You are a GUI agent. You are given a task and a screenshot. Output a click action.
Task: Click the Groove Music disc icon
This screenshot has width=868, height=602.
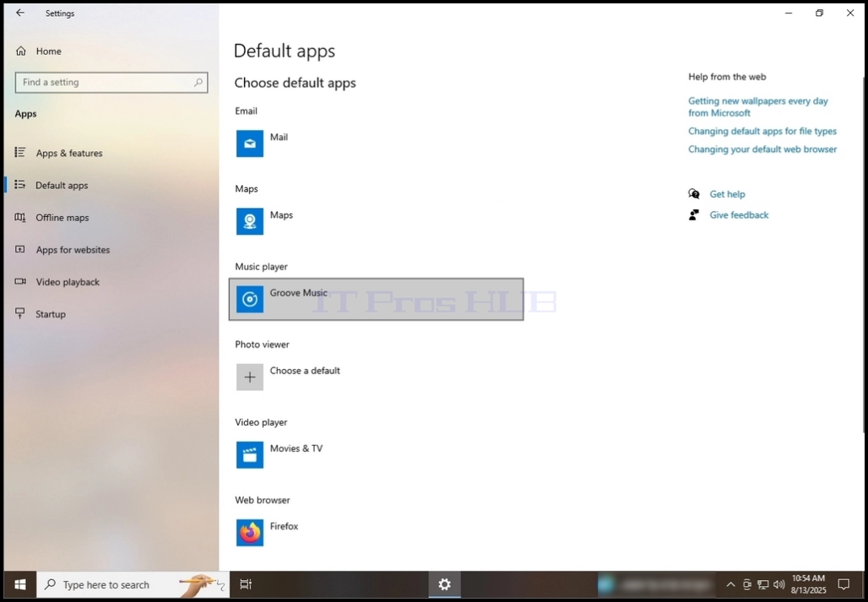[x=250, y=300]
